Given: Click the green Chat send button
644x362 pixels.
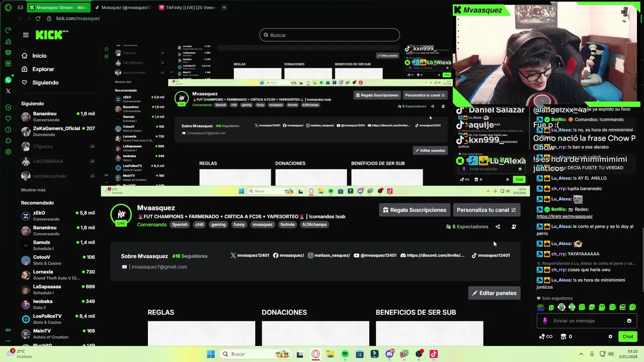Looking at the screenshot, I should pyautogui.click(x=628, y=336).
